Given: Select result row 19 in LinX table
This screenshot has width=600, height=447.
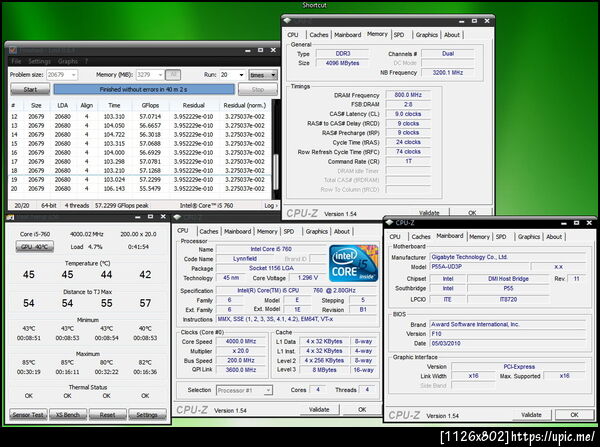Looking at the screenshot, I should pos(140,179).
